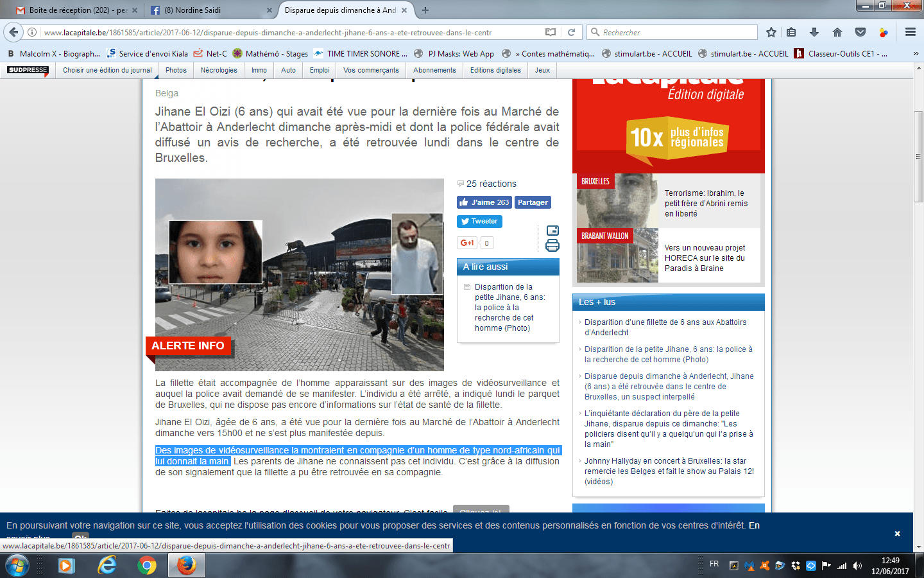Go back using the browser back arrow
This screenshot has width=924, height=578.
tap(13, 32)
